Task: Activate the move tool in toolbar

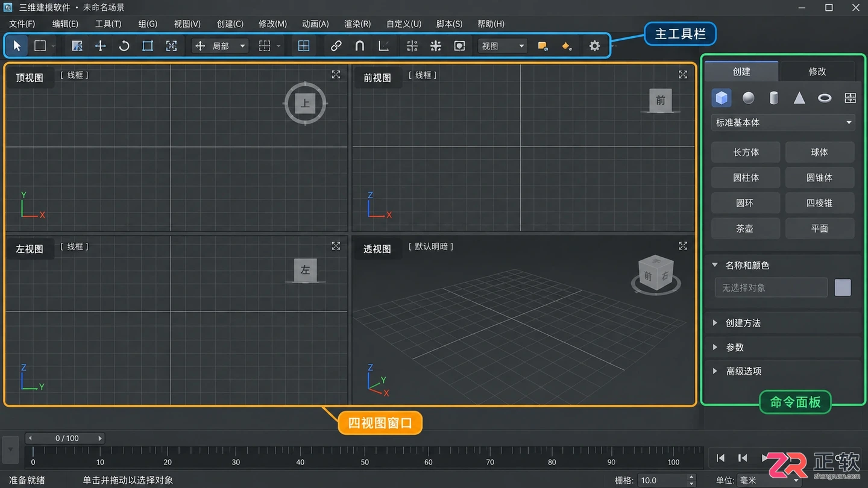Action: tap(101, 46)
